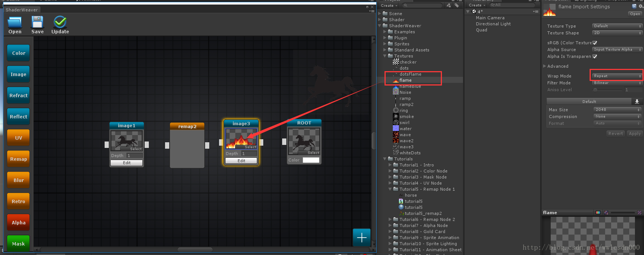Viewport: 644px width, 255px height.
Task: Open the Wrap Mode Repeat dropdown
Action: click(617, 76)
